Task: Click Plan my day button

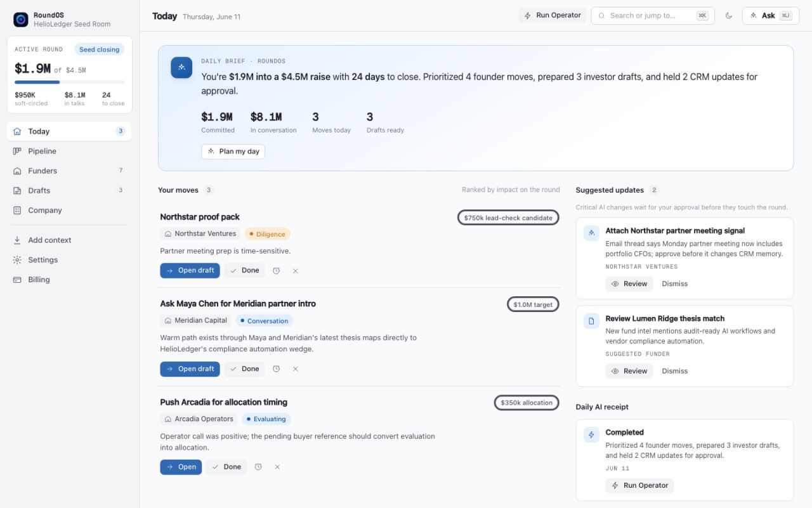Action: pyautogui.click(x=233, y=152)
